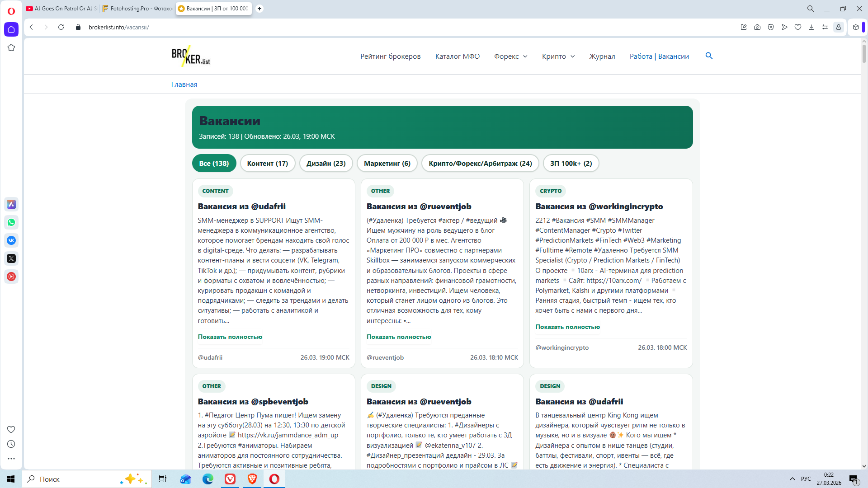This screenshot has width=868, height=488.
Task: Click the Главная breadcrumb link
Action: [x=184, y=84]
